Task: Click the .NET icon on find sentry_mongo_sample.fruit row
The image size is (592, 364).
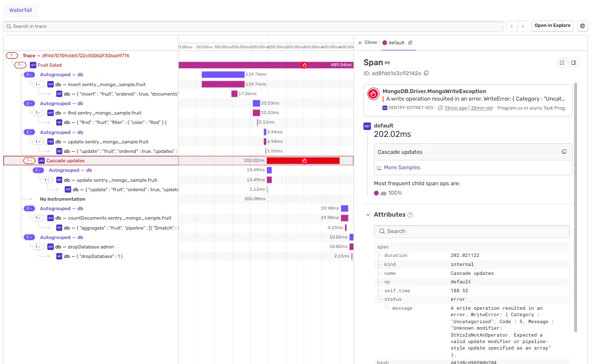Action: point(50,113)
